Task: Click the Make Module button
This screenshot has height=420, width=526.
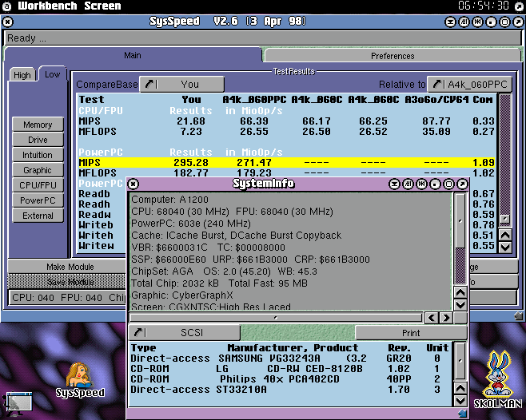Action: click(67, 267)
